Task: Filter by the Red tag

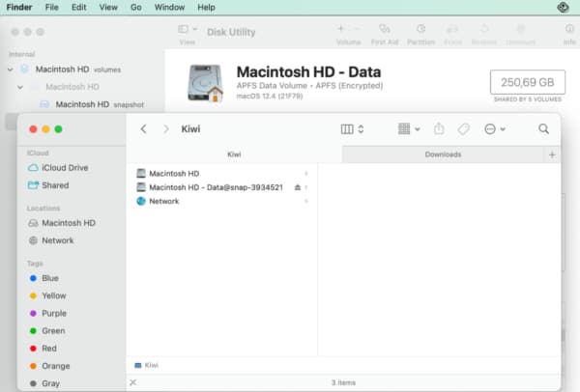Action: tap(43, 349)
